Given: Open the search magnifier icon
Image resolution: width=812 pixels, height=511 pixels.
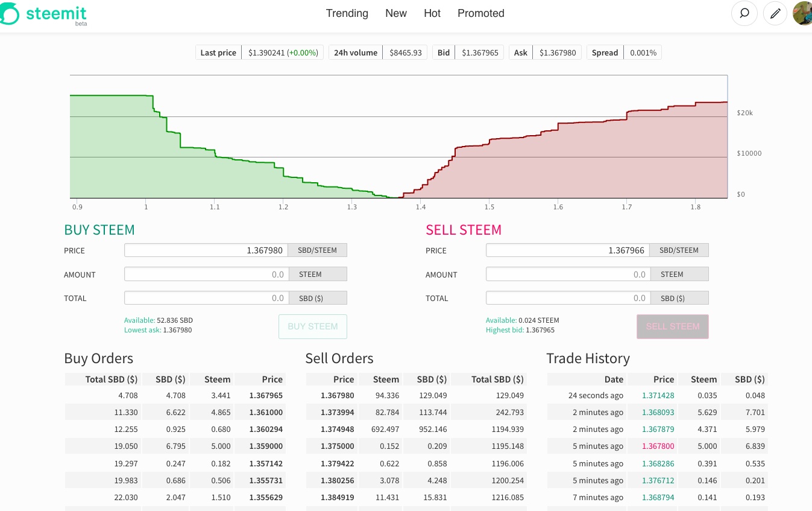Looking at the screenshot, I should tap(744, 13).
